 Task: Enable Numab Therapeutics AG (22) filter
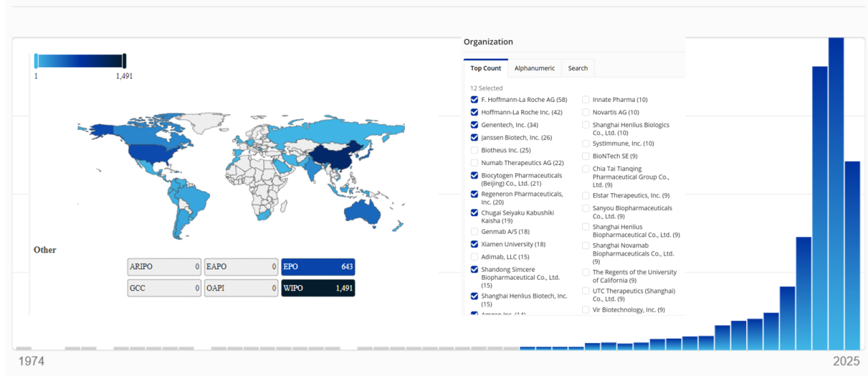click(x=475, y=163)
